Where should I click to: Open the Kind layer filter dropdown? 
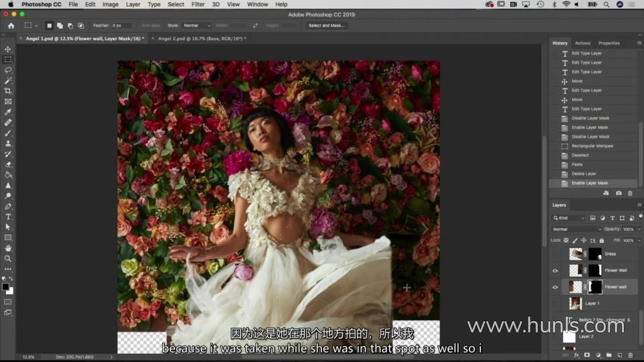tap(568, 218)
